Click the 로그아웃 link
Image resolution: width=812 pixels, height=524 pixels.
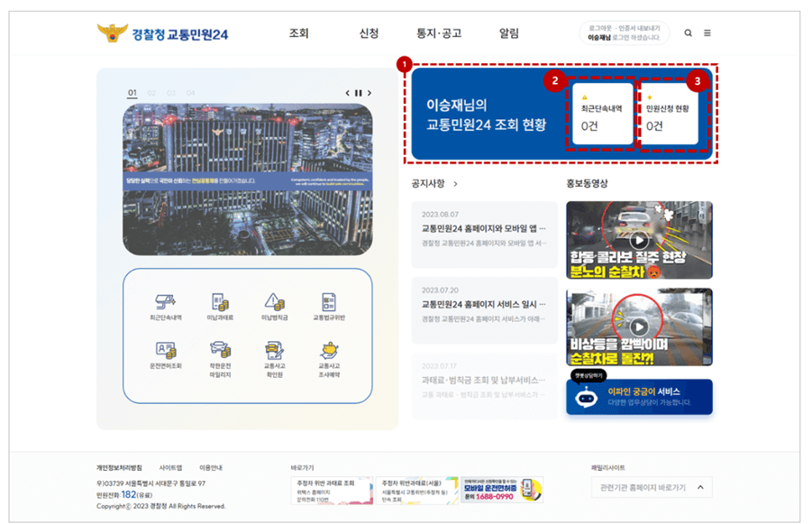coord(600,29)
